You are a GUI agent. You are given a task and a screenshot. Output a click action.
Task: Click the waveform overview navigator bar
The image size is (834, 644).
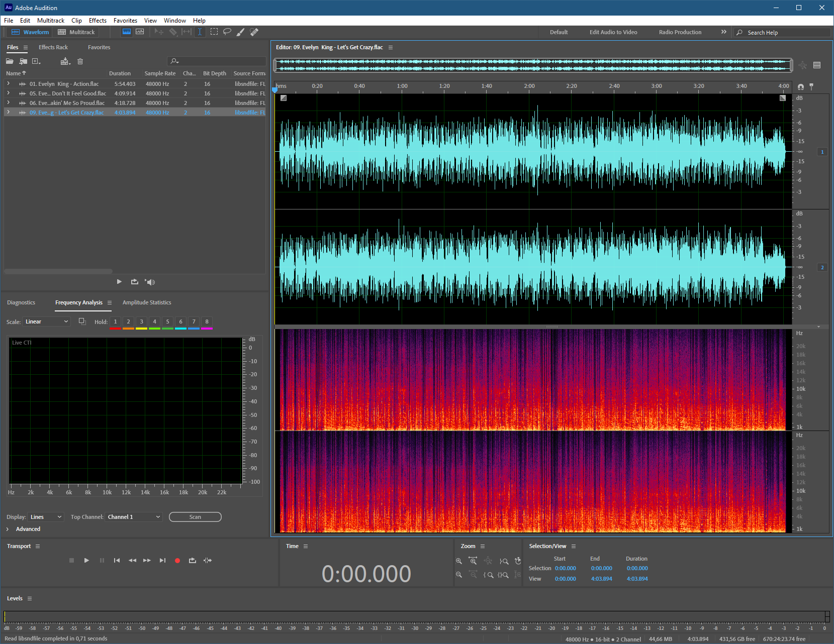[x=533, y=65]
